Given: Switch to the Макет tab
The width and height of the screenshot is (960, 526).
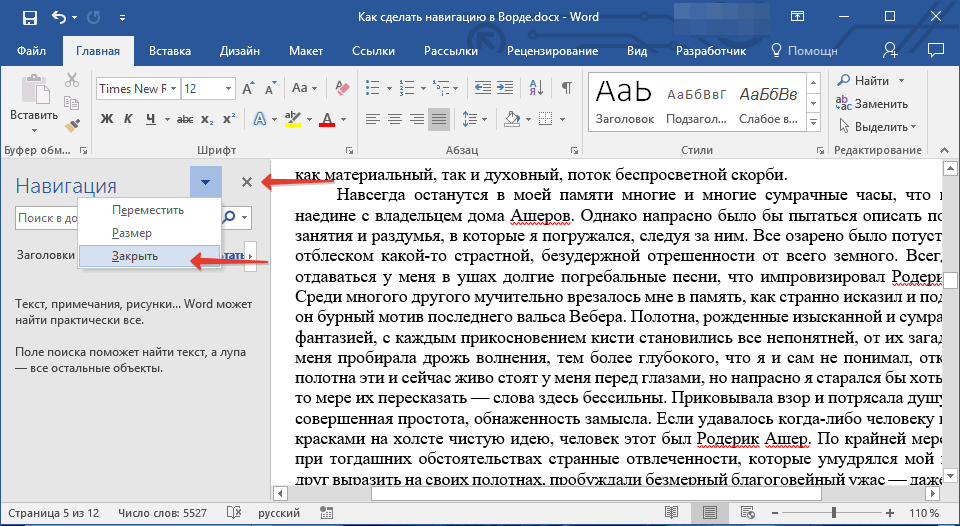Looking at the screenshot, I should click(x=306, y=51).
